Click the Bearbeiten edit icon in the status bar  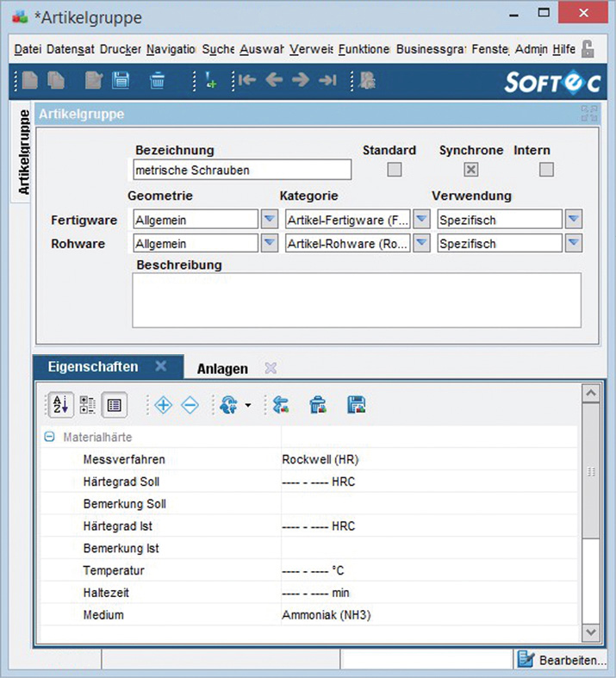tap(526, 660)
